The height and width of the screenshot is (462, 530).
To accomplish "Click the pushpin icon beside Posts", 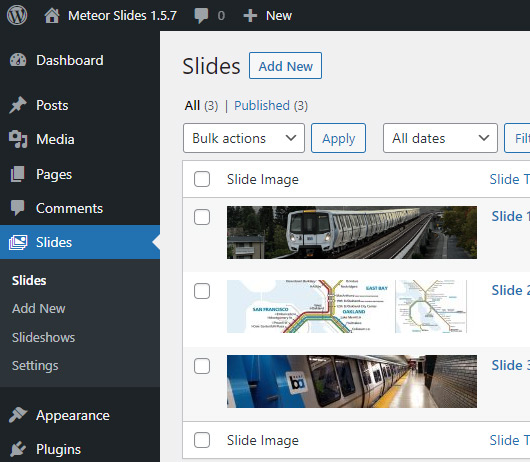I will pyautogui.click(x=18, y=105).
